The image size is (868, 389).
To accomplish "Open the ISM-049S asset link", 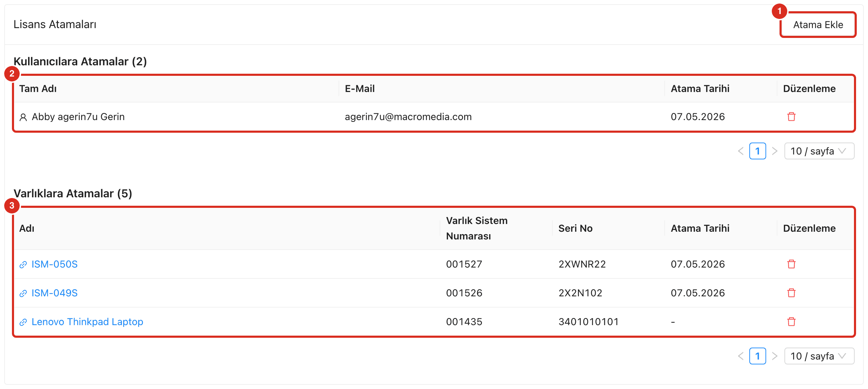I will coord(54,293).
